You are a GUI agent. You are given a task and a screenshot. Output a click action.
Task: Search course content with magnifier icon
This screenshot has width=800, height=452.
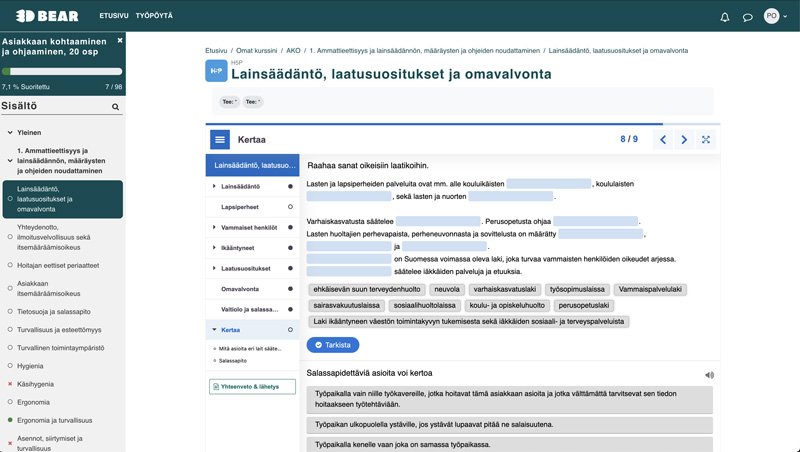116,106
